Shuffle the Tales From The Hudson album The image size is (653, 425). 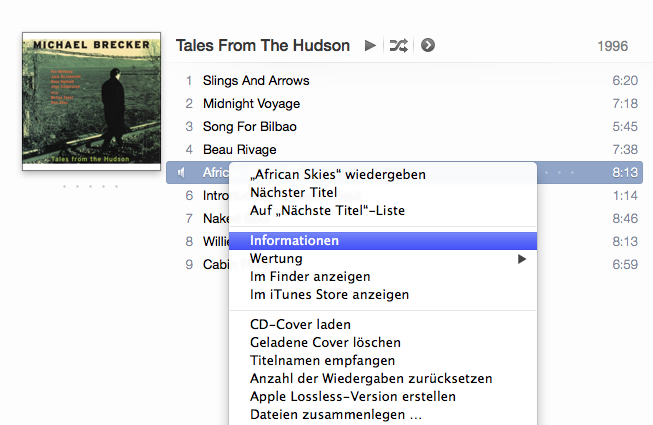[399, 45]
